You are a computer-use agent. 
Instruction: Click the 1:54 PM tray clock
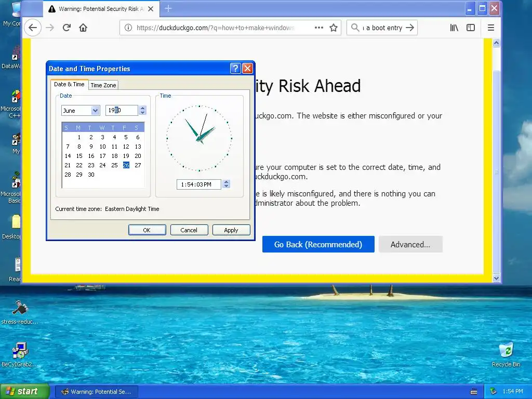pyautogui.click(x=513, y=391)
